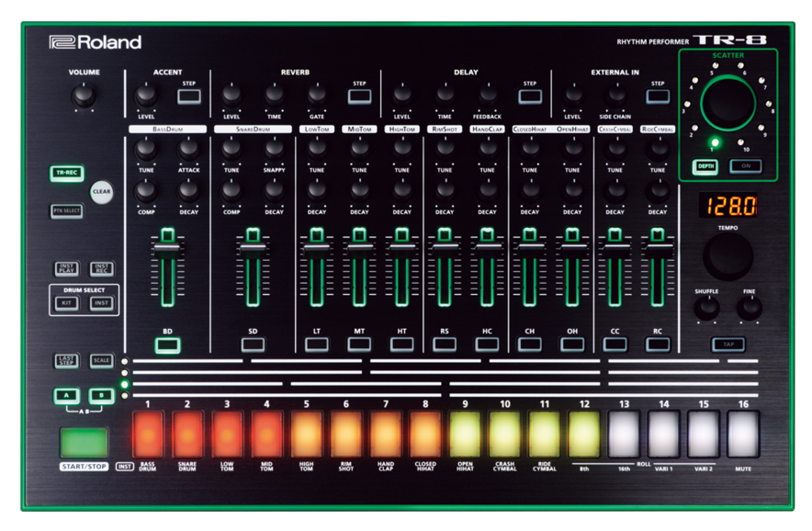
Task: Click the Reverb GATE knob
Action: (317, 96)
